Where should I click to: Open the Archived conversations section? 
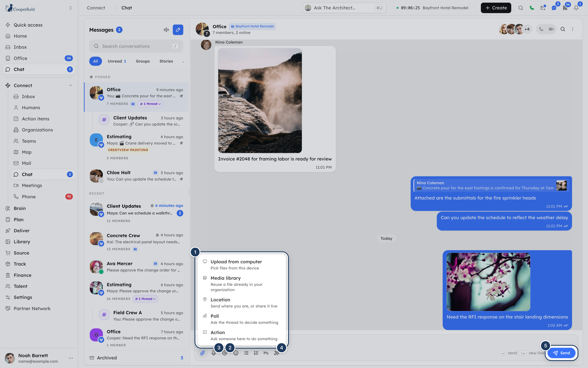(136, 358)
